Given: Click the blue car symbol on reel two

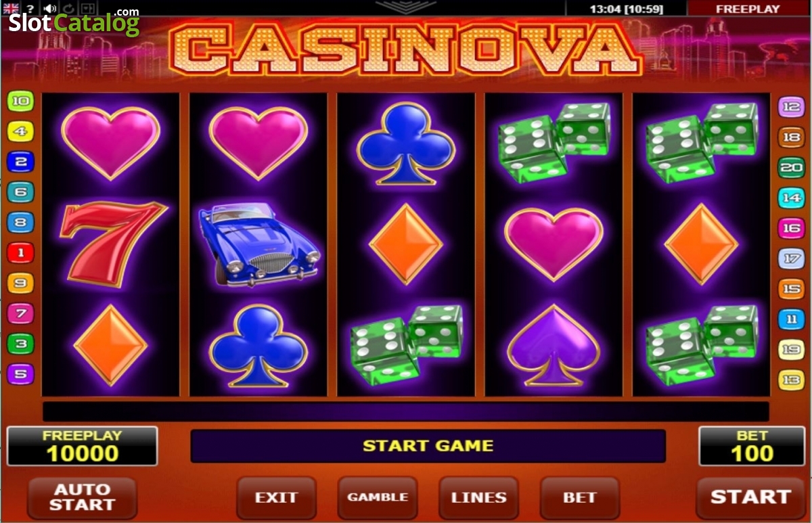Looking at the screenshot, I should tap(260, 244).
